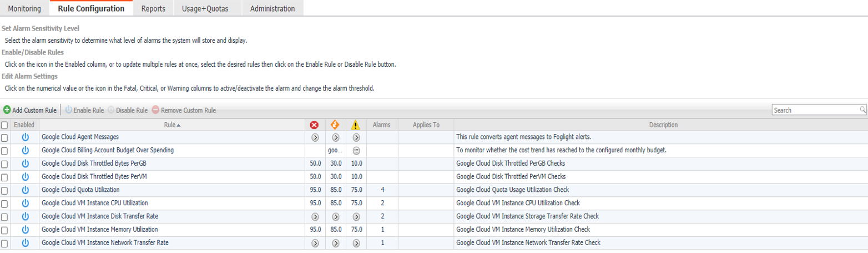Toggle enabled power icon for VM Instance Memory Utilization
Image resolution: width=868 pixels, height=253 pixels.
coord(25,230)
